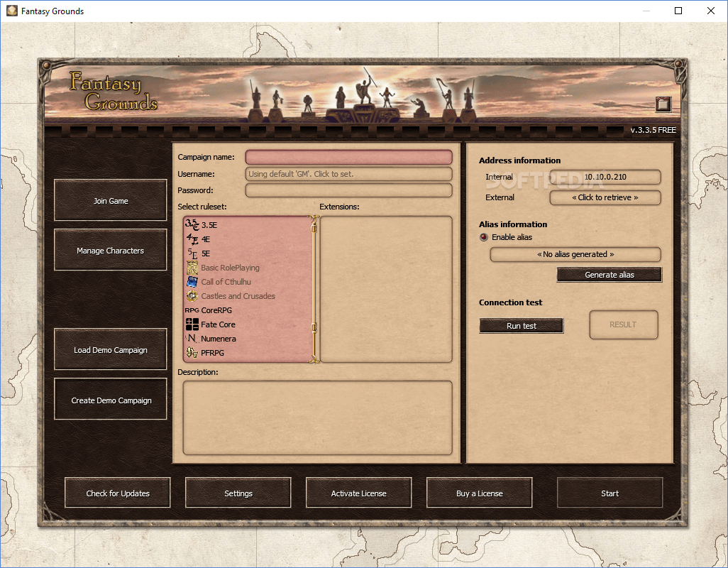Viewport: 728px width, 568px height.
Task: Select the 5E ruleset text
Action: [206, 253]
